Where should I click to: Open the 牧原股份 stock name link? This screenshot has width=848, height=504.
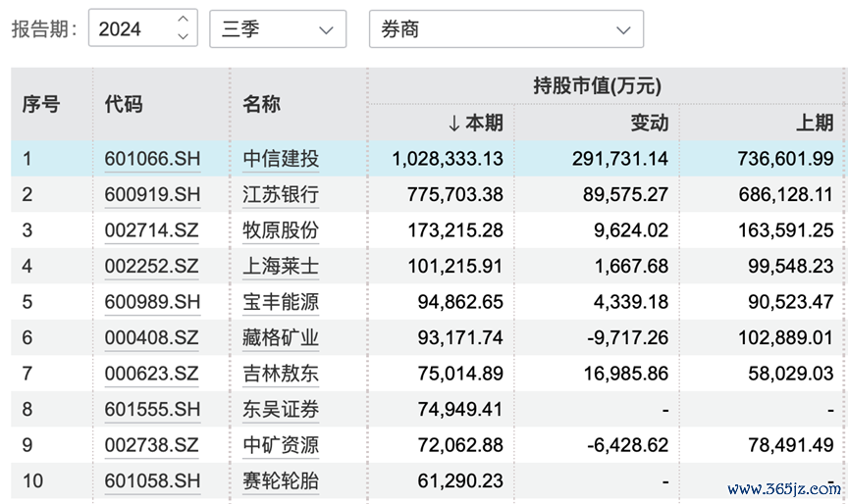281,230
